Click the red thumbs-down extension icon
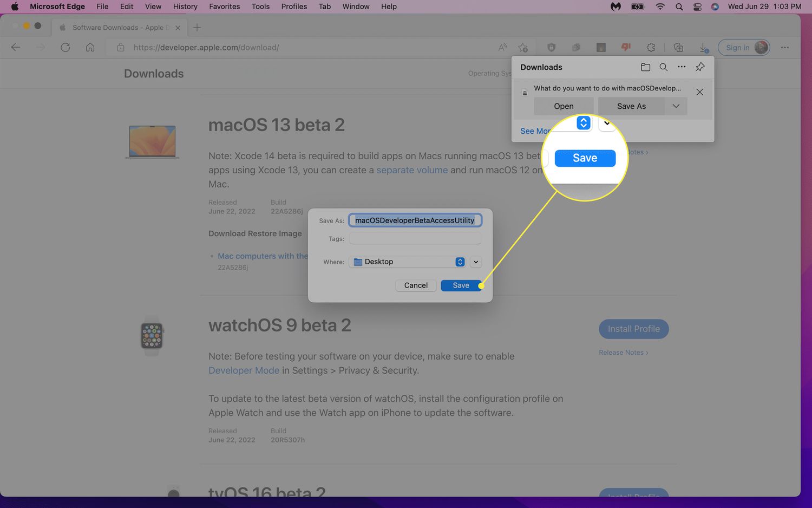This screenshot has height=508, width=812. [626, 47]
